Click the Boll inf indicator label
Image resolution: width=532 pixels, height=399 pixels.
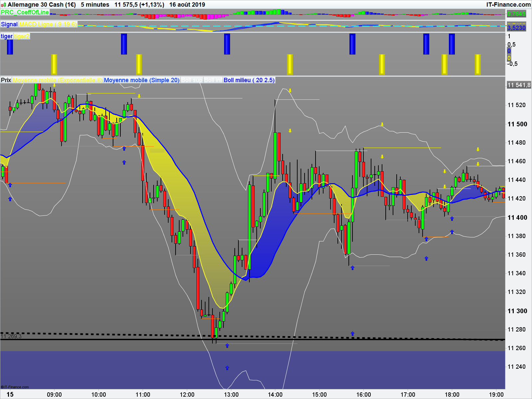tap(213, 80)
